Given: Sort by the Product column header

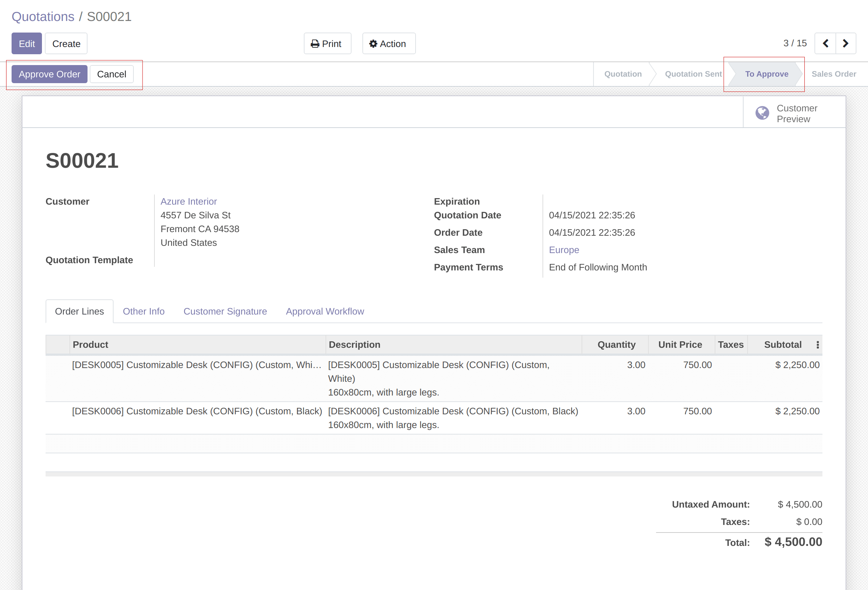Looking at the screenshot, I should [90, 345].
